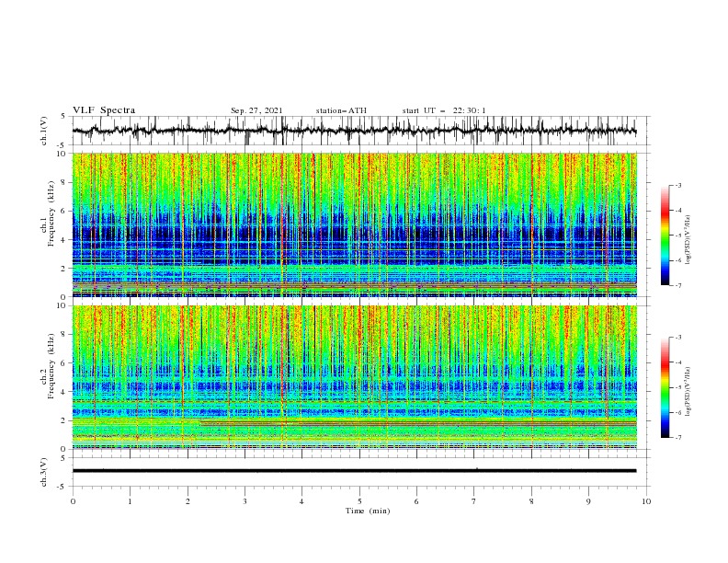The height and width of the screenshot is (563, 728).
Task: Click the "station=ATH" label
Action: click(x=341, y=110)
